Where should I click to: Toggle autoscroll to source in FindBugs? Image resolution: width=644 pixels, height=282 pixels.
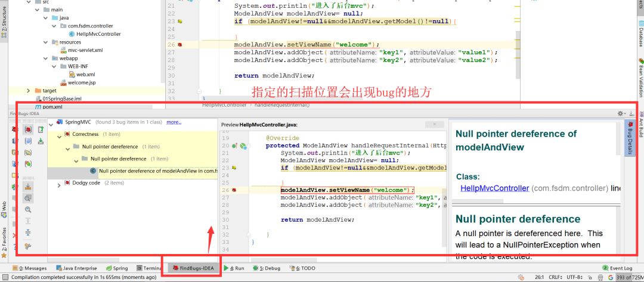pyautogui.click(x=28, y=187)
